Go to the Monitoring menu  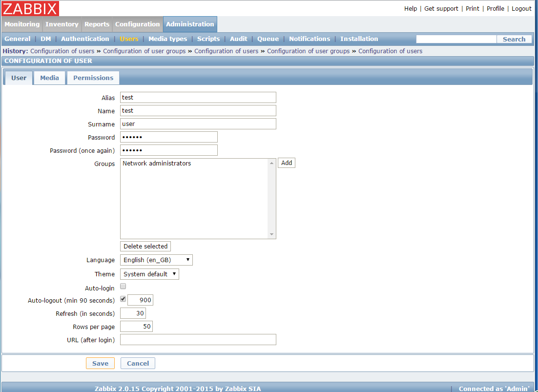tap(22, 24)
